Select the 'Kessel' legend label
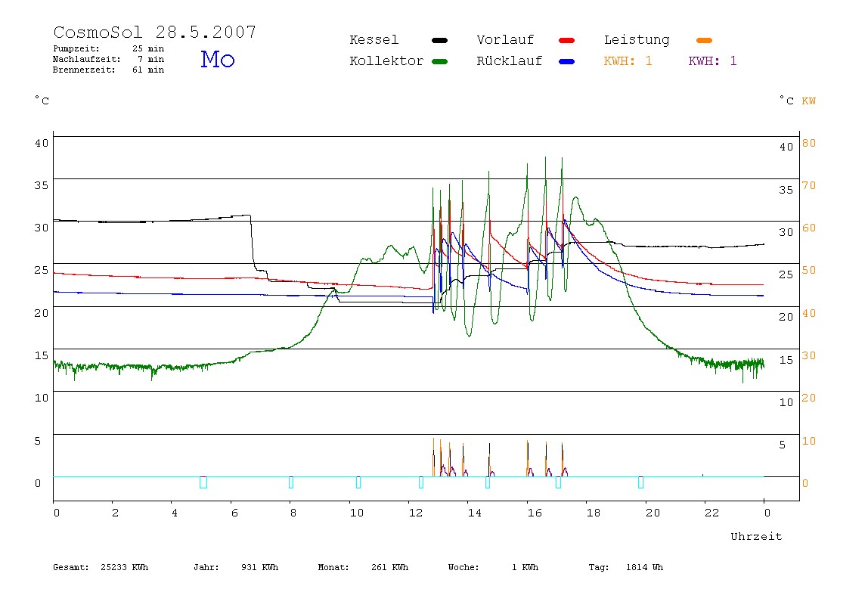 [x=374, y=40]
